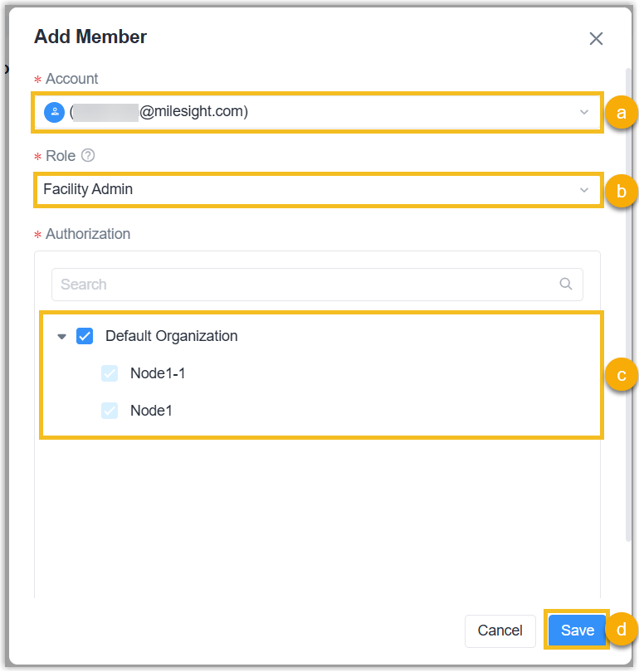Select the Node1-1 tree item label
The image size is (639, 672).
(x=158, y=373)
